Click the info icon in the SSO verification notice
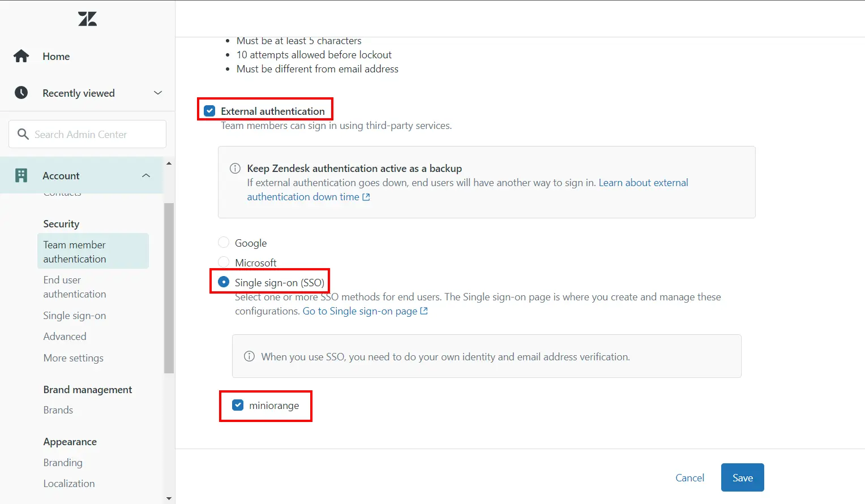The image size is (865, 504). pyautogui.click(x=249, y=356)
